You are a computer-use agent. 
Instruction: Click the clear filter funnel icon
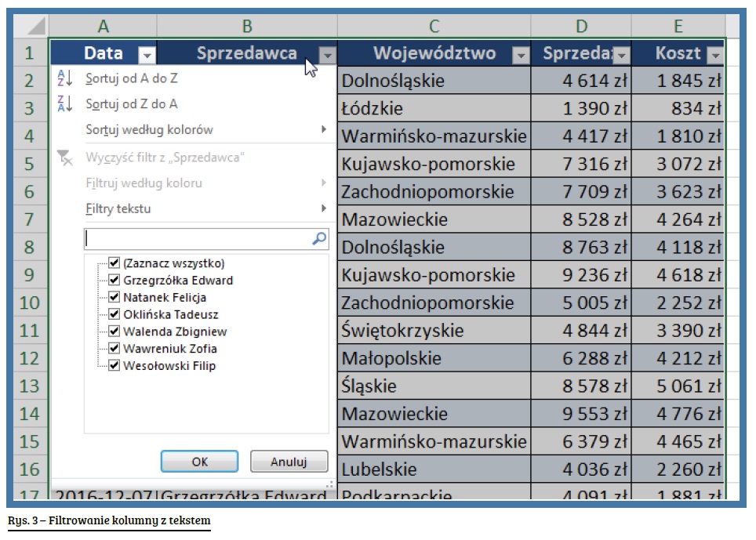(x=65, y=158)
